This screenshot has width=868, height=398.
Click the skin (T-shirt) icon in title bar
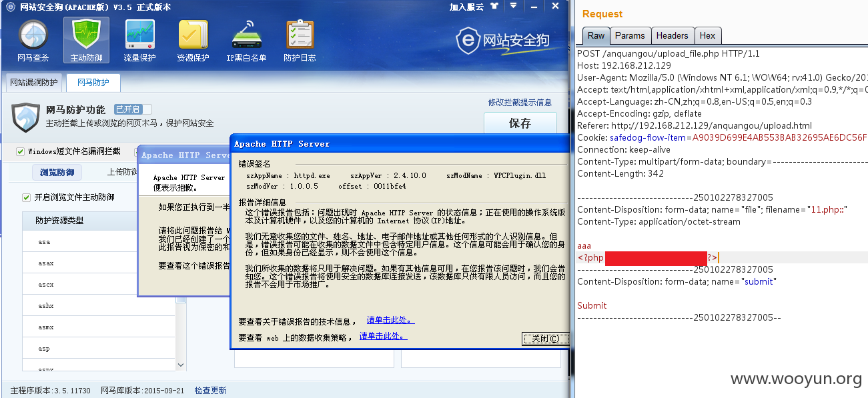coord(494,6)
